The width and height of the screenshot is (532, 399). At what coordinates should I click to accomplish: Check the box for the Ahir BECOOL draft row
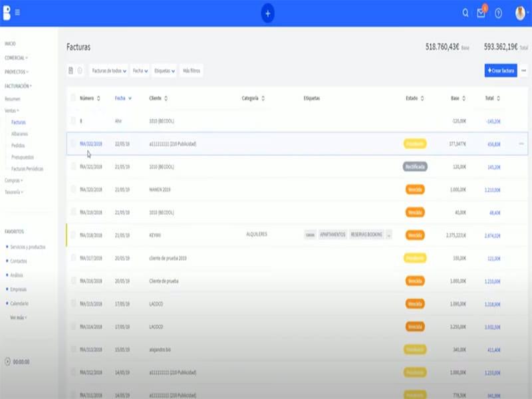73,120
